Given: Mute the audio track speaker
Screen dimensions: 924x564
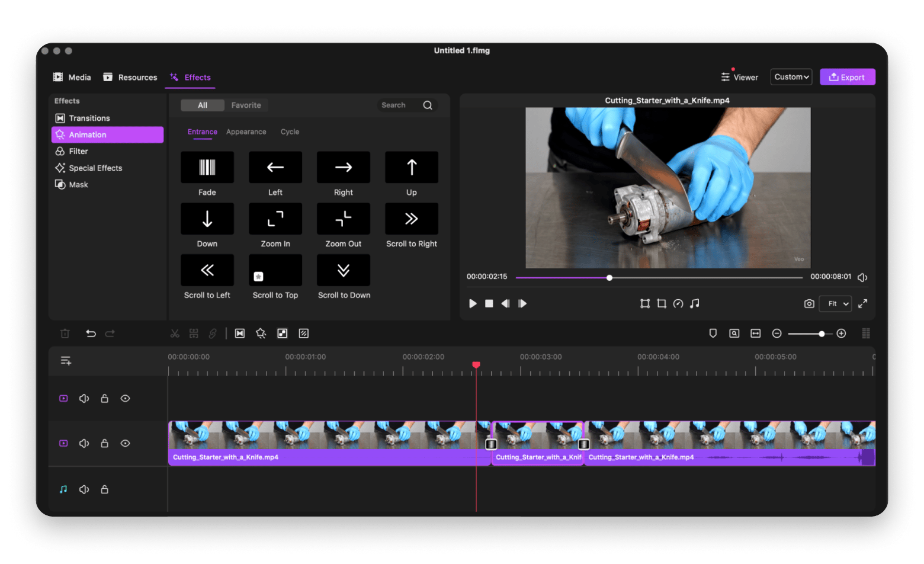Looking at the screenshot, I should click(x=84, y=489).
